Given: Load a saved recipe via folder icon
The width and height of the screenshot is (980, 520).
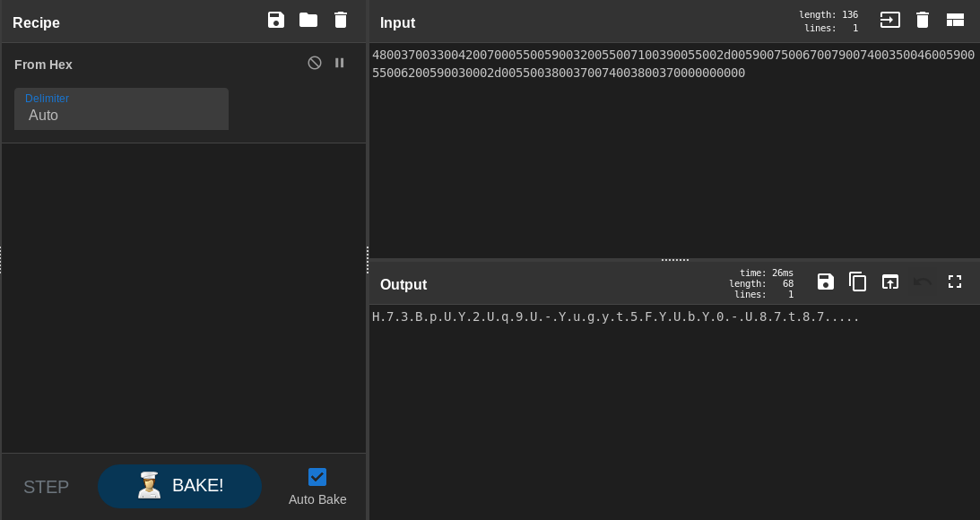Looking at the screenshot, I should (x=308, y=20).
